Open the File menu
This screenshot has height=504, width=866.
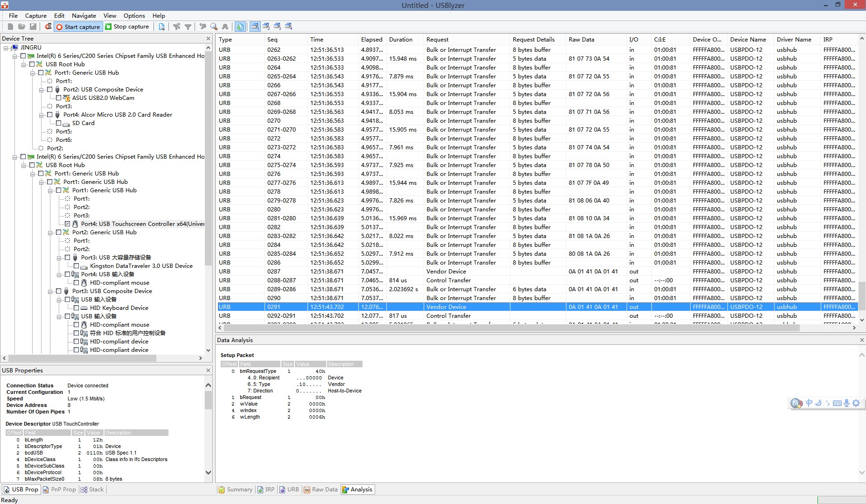[x=13, y=15]
